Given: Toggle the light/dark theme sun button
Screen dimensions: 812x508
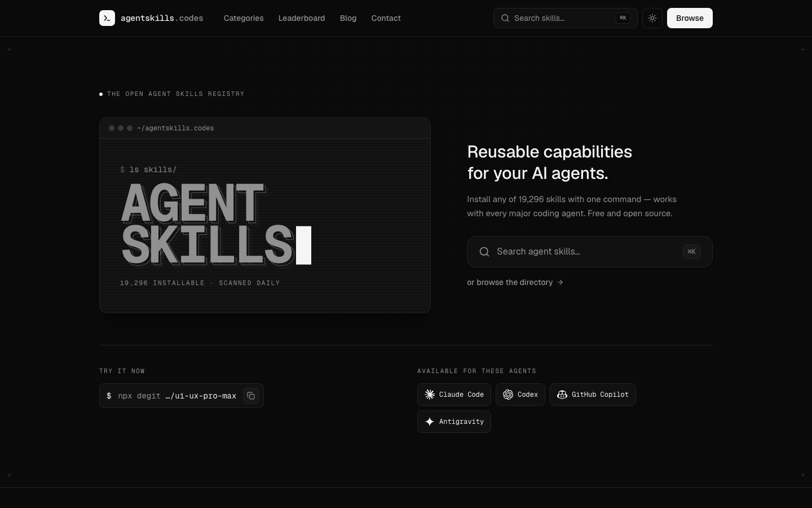Looking at the screenshot, I should tap(652, 18).
